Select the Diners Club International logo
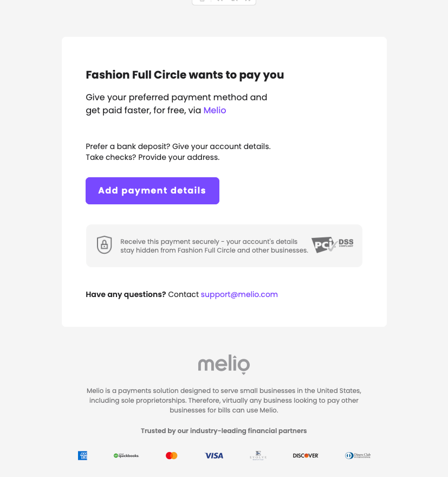This screenshot has width=448, height=477. pos(358,455)
